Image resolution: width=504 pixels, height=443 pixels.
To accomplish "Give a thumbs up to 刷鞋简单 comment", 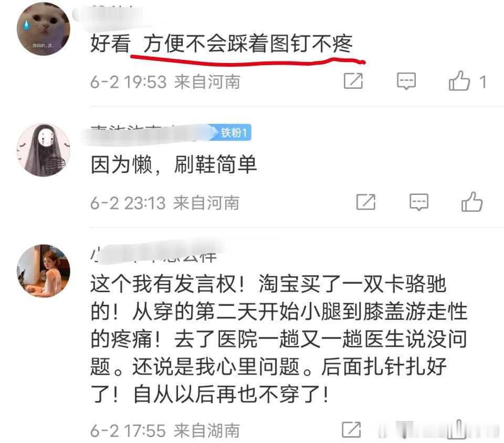I will point(472,202).
